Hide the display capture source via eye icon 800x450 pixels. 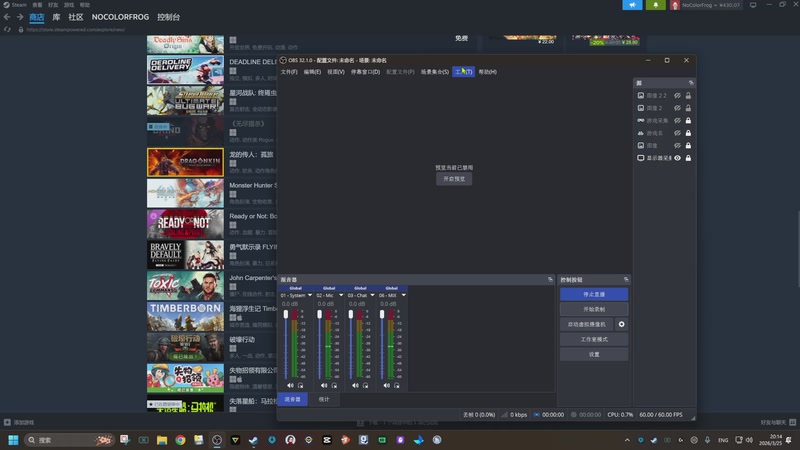click(677, 158)
